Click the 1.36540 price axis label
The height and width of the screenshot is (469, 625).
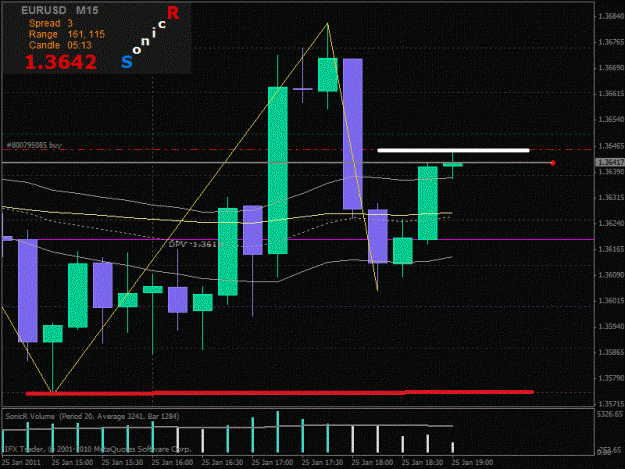[x=611, y=120]
